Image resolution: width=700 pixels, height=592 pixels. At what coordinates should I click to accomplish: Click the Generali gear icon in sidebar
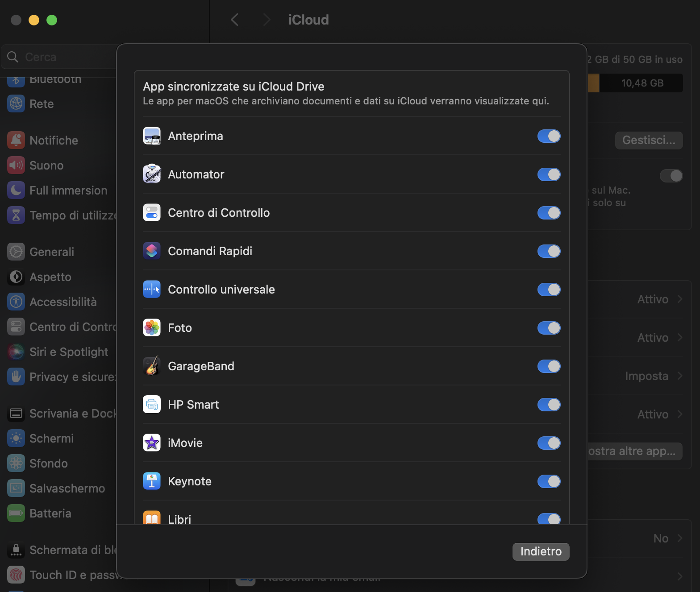(x=16, y=252)
